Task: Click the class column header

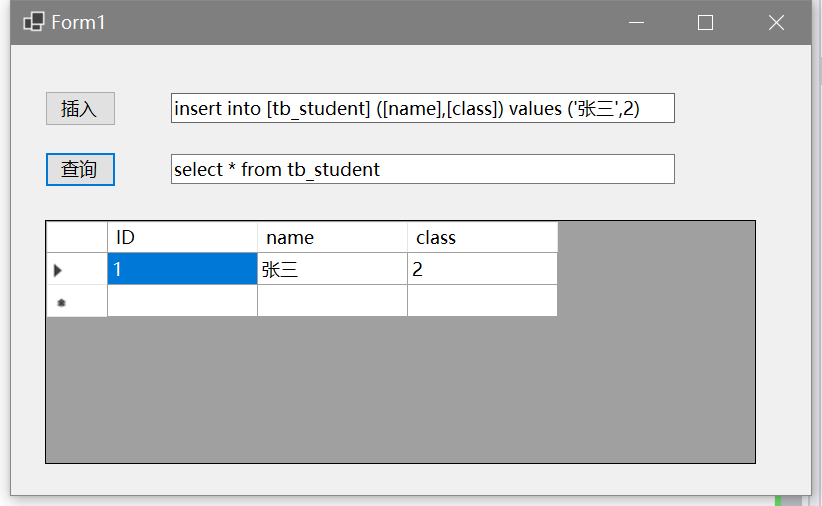Action: (482, 237)
